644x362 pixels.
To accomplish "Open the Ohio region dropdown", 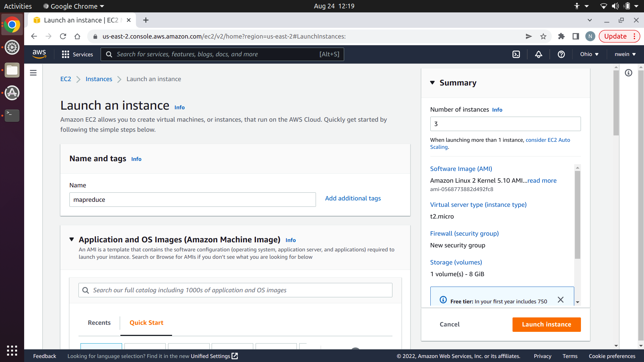I will pos(589,54).
